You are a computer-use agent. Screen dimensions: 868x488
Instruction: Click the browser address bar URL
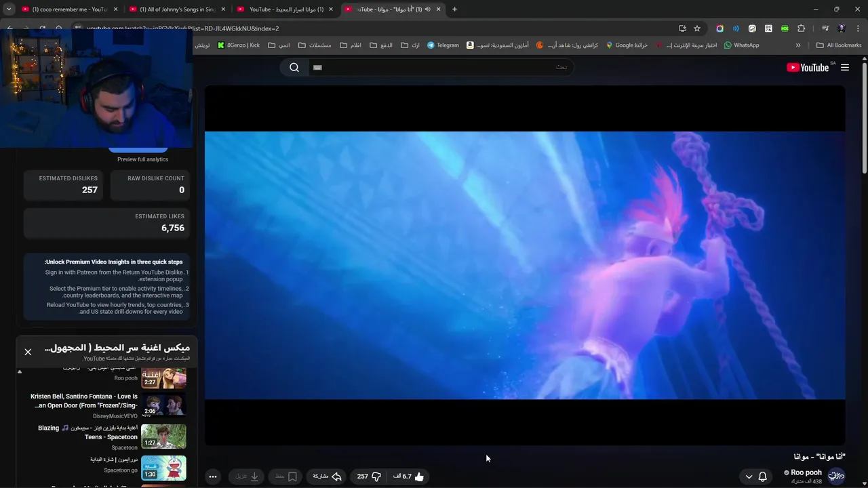pos(183,28)
